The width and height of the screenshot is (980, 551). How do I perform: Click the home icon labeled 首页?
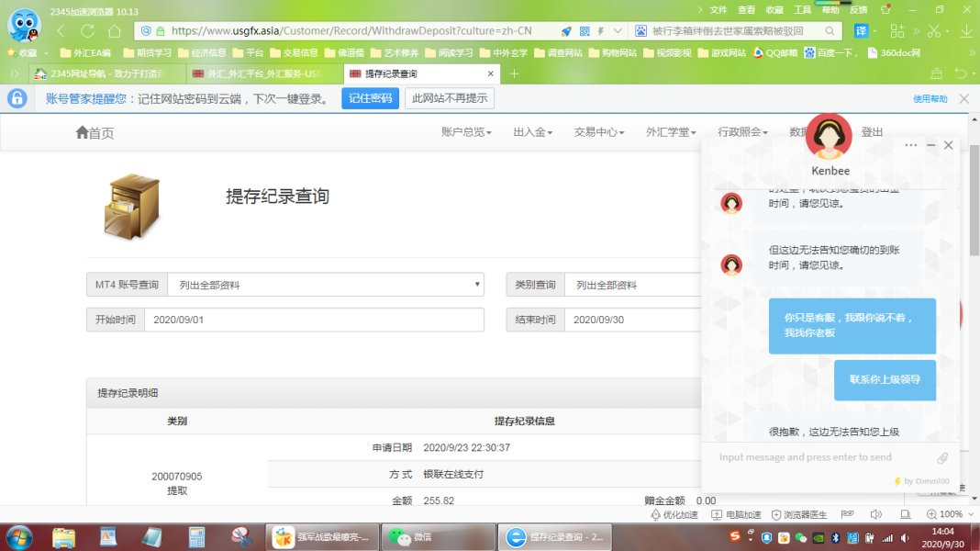[95, 133]
